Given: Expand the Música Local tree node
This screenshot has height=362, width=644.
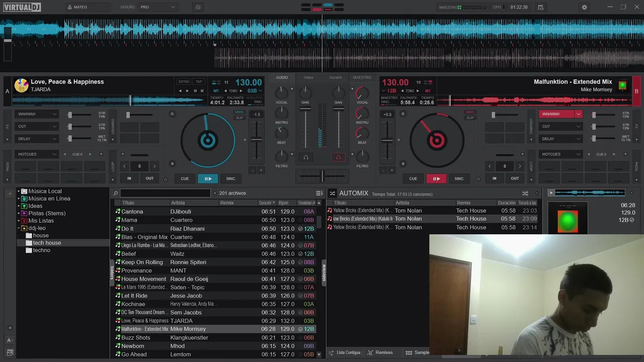Looking at the screenshot, I should coord(19,191).
